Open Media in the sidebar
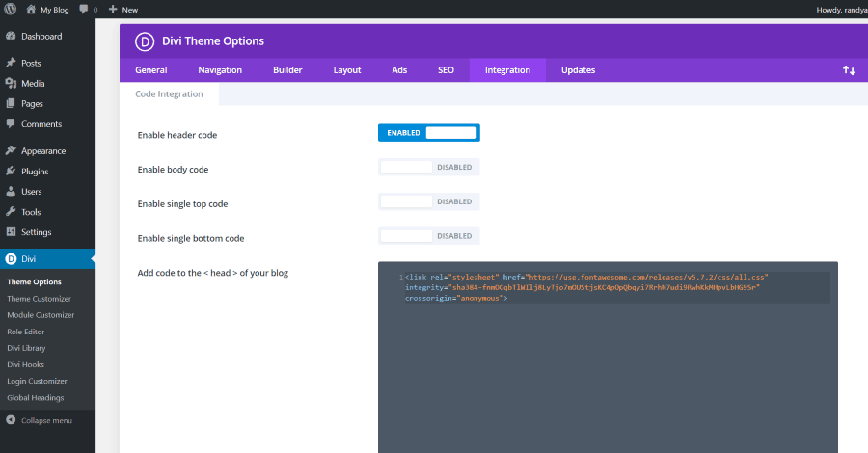This screenshot has height=453, width=868. [x=33, y=84]
